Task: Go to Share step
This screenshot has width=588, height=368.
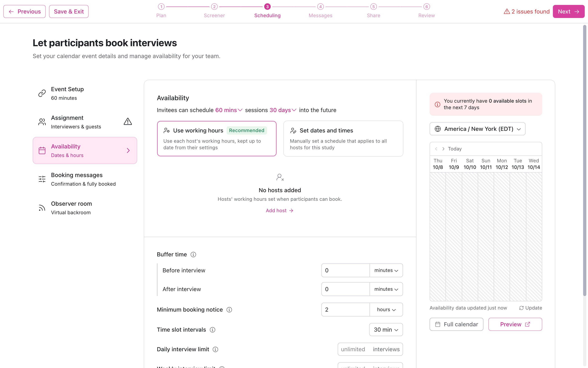Action: pyautogui.click(x=373, y=11)
